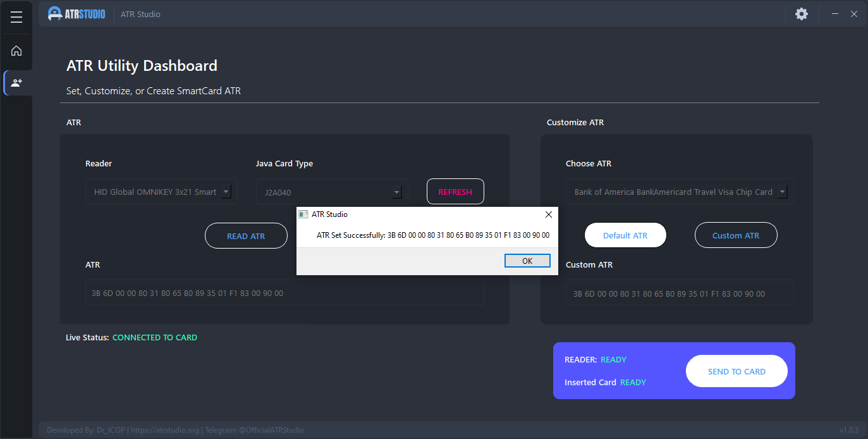This screenshot has width=868, height=439.
Task: Select the Default ATR option
Action: (625, 235)
